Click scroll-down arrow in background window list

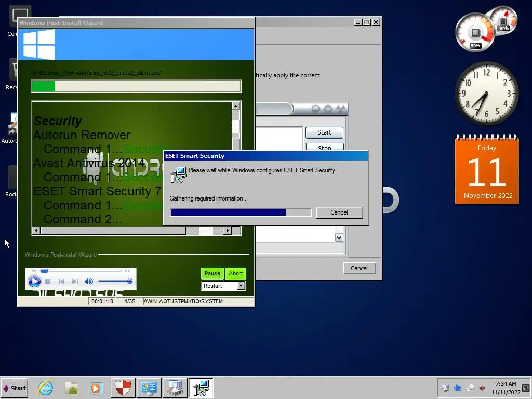pyautogui.click(x=339, y=238)
